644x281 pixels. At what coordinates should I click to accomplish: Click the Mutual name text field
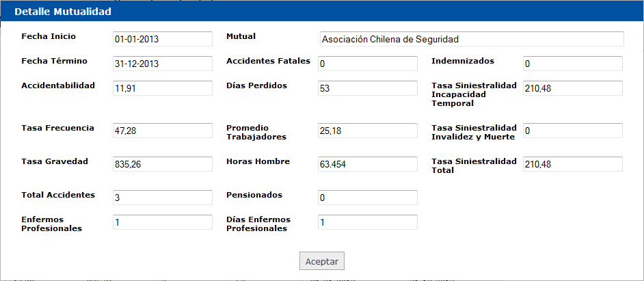click(471, 39)
